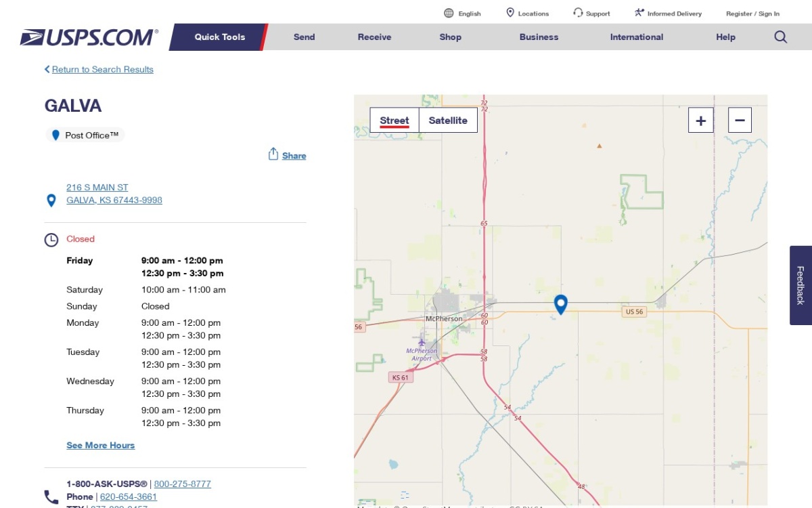Image resolution: width=812 pixels, height=508 pixels.
Task: Click Saturday hours 10:00 am - 11:00 am
Action: click(x=183, y=290)
